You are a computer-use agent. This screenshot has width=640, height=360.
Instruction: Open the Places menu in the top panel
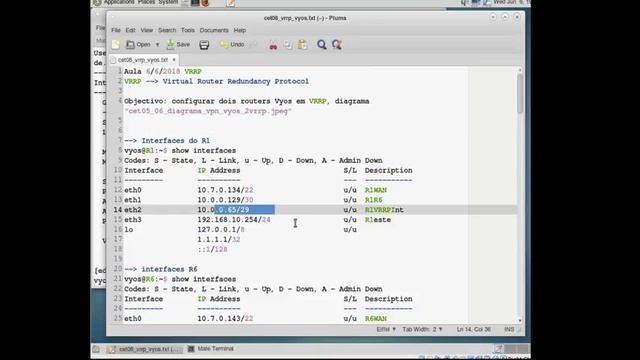(146, 2)
